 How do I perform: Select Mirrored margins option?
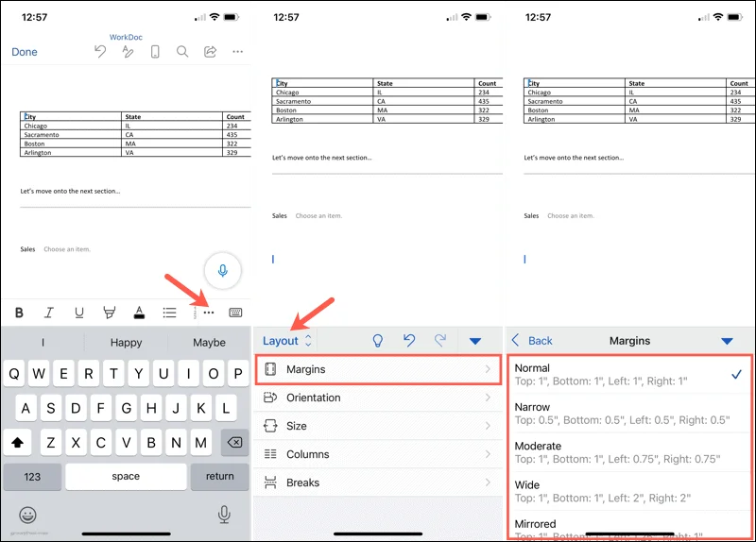point(629,526)
